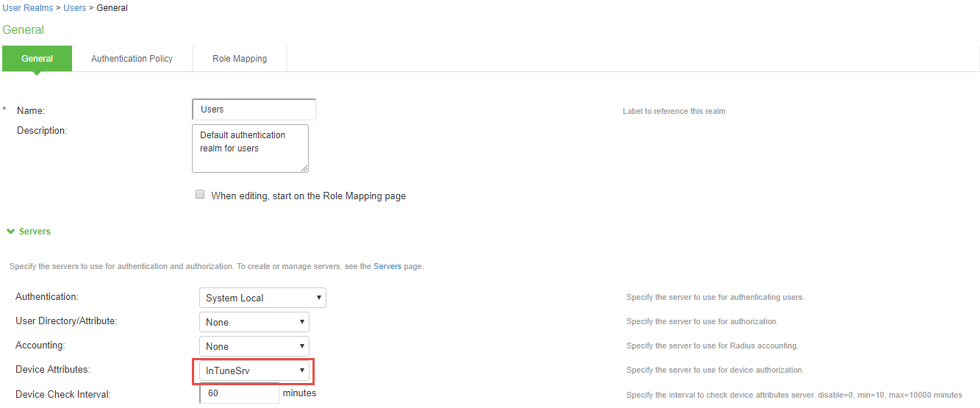This screenshot has height=408, width=980.
Task: Click the green General page heading
Action: (24, 30)
